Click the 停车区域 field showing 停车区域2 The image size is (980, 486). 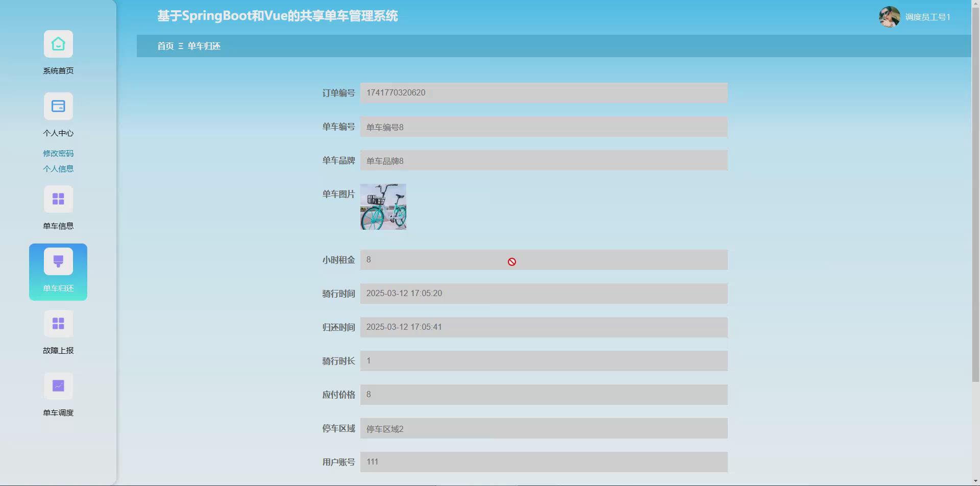tap(544, 428)
